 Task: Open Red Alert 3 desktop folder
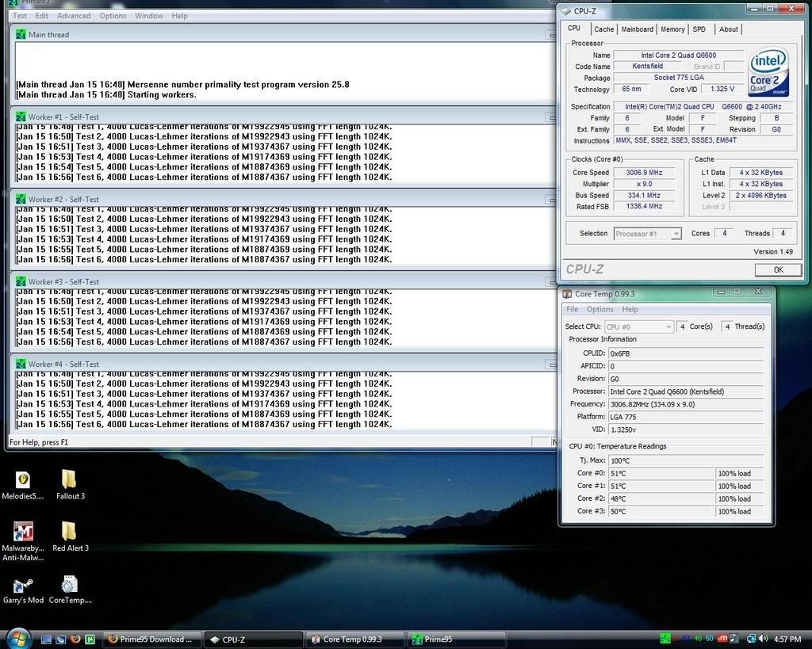click(x=70, y=536)
